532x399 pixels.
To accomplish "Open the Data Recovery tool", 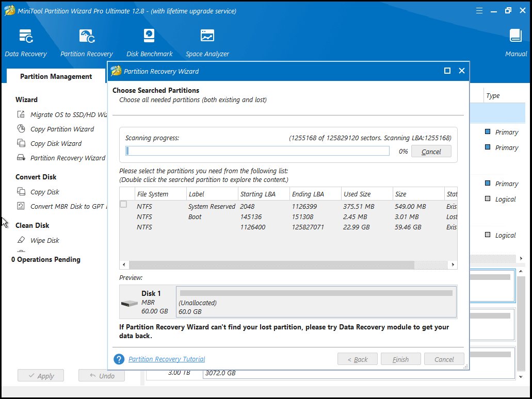I will point(26,42).
